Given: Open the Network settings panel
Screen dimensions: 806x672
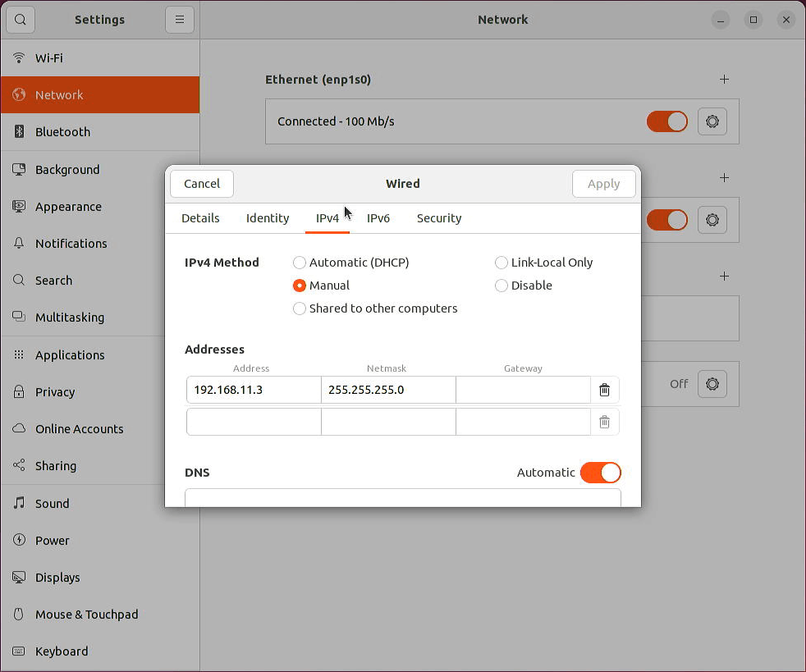Looking at the screenshot, I should tap(100, 95).
